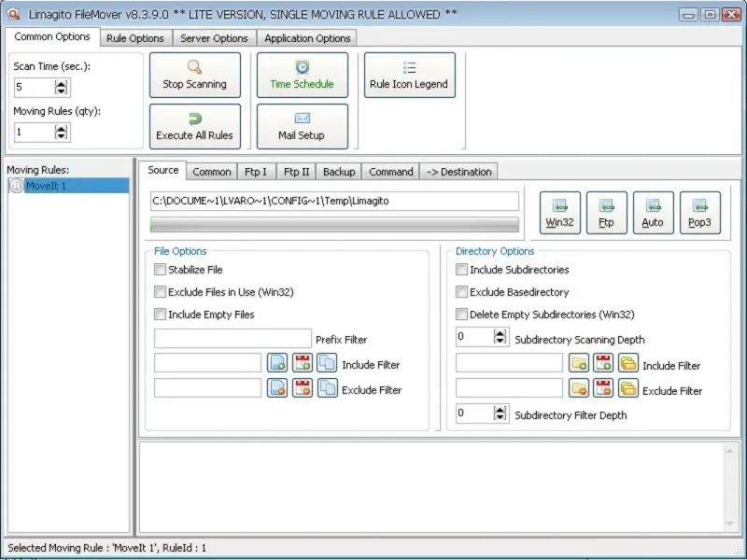The height and width of the screenshot is (560, 747).
Task: Select Pop3 source type
Action: coord(699,213)
